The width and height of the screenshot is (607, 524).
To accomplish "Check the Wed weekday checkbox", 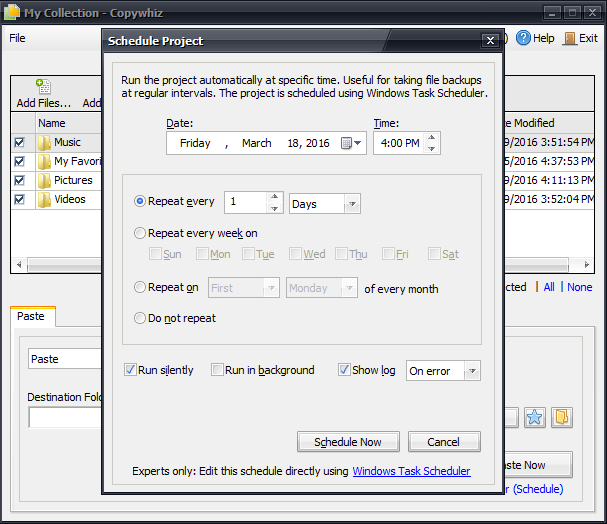I will [295, 254].
